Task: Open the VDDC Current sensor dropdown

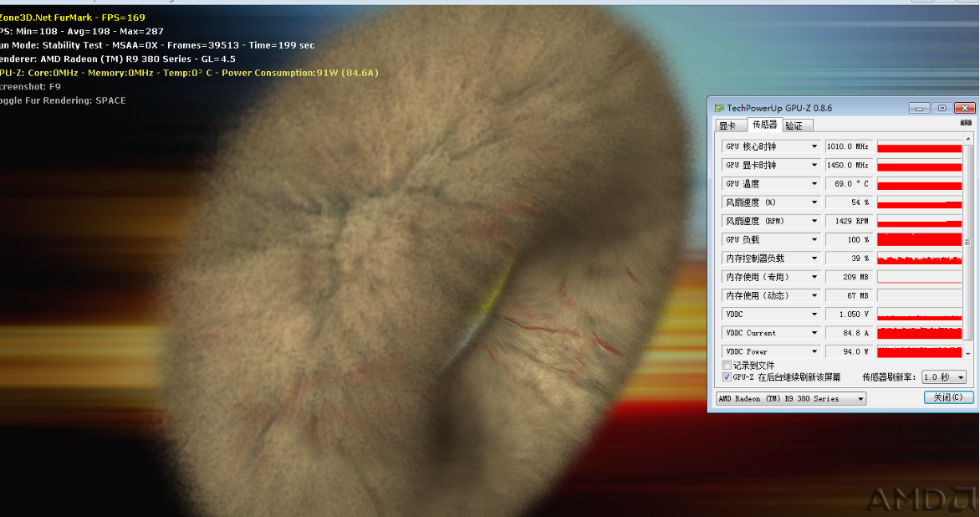Action: coord(814,333)
